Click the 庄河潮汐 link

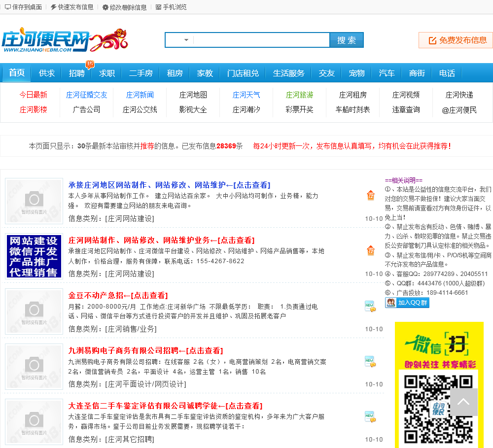click(246, 109)
